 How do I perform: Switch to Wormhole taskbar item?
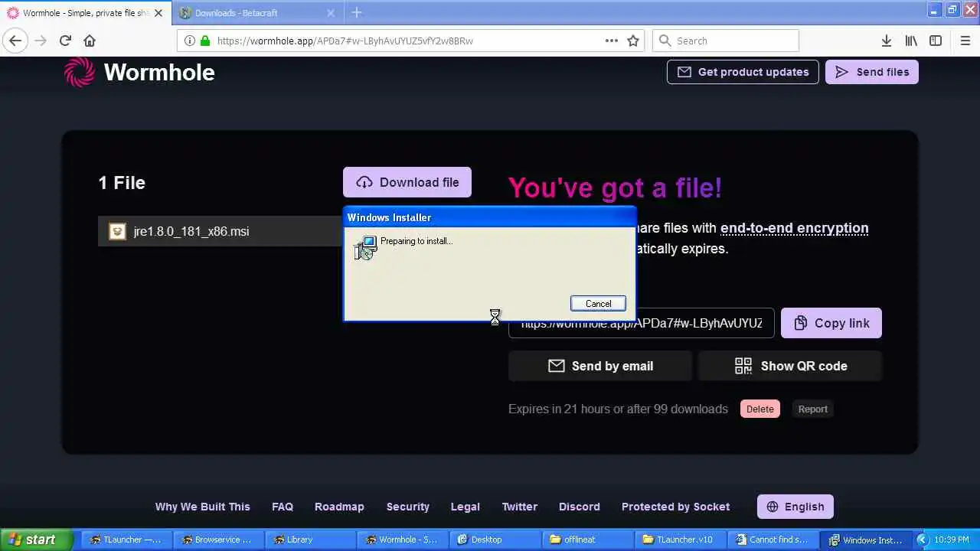[403, 540]
